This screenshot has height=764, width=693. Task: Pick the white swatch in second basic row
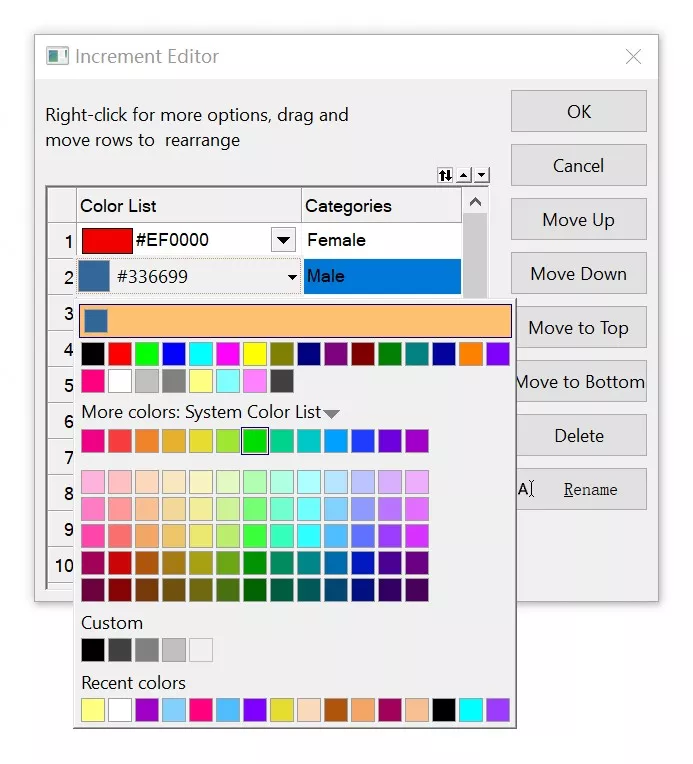click(x=120, y=381)
